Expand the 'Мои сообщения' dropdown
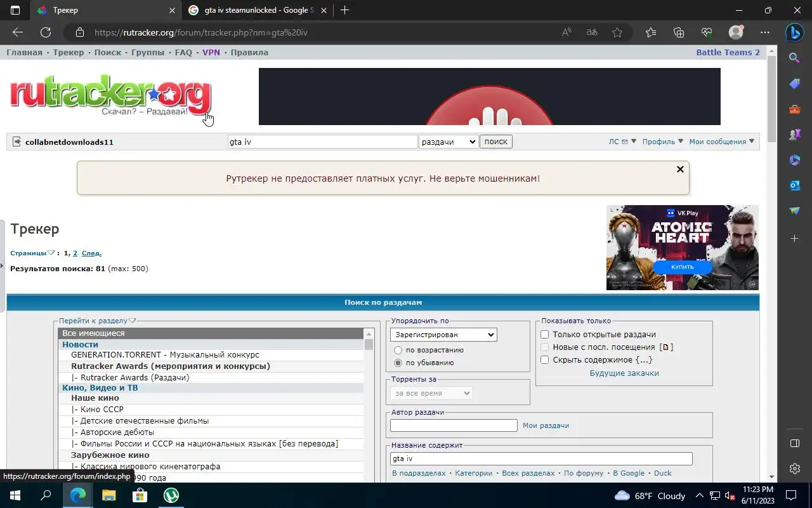Image resolution: width=812 pixels, height=508 pixels. pos(722,142)
